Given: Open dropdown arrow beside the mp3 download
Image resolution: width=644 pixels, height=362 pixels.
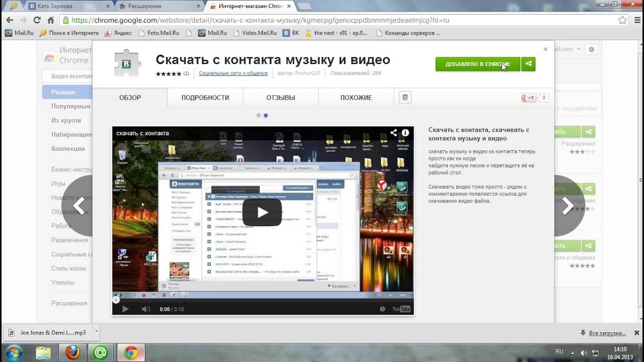Looking at the screenshot, I should pos(97,332).
